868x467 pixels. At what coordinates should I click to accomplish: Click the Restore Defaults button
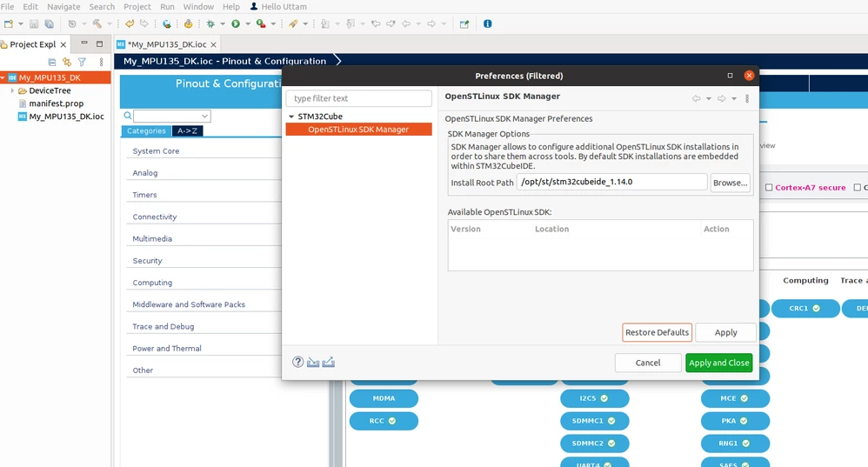(x=658, y=332)
